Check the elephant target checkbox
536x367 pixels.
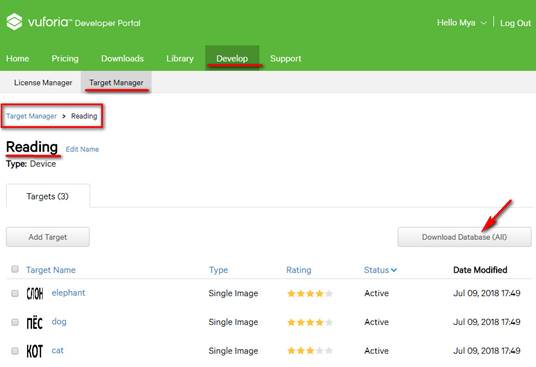click(x=15, y=293)
